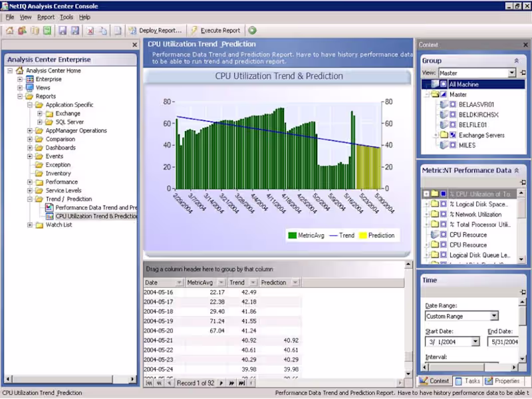Click the open book toolbar icon
The height and width of the screenshot is (399, 532).
point(35,31)
